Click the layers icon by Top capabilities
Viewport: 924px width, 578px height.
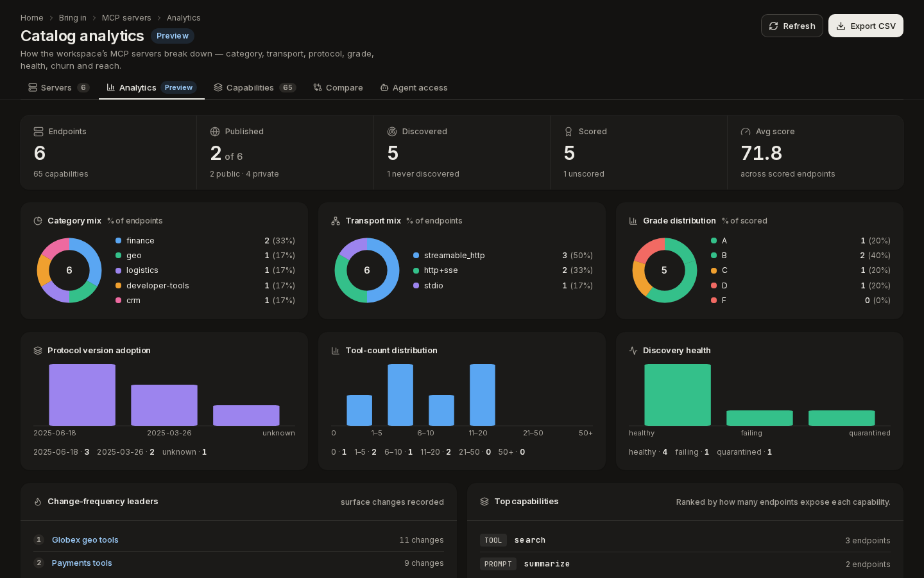click(x=484, y=502)
